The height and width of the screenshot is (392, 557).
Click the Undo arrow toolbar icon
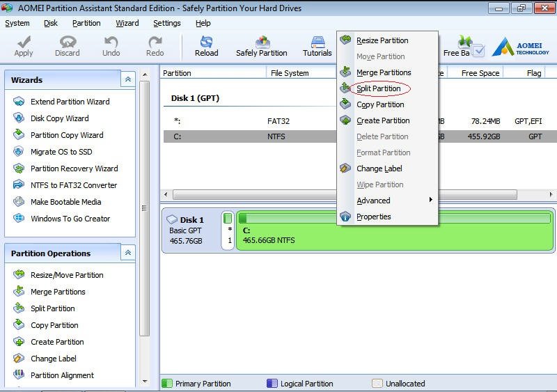point(111,42)
